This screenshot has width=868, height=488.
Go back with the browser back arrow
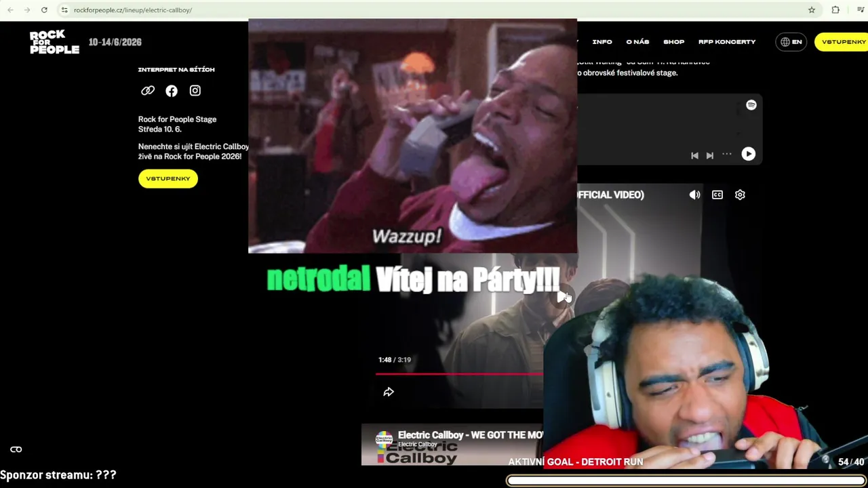10,10
